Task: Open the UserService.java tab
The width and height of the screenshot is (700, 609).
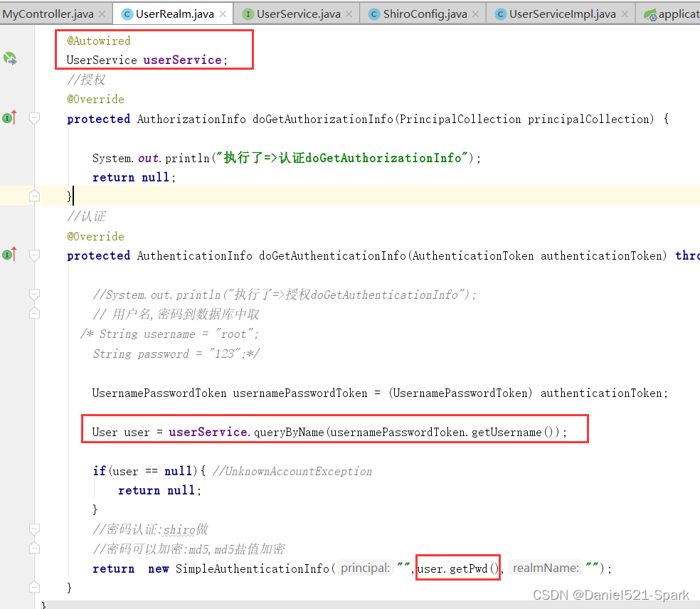Action: click(x=298, y=14)
